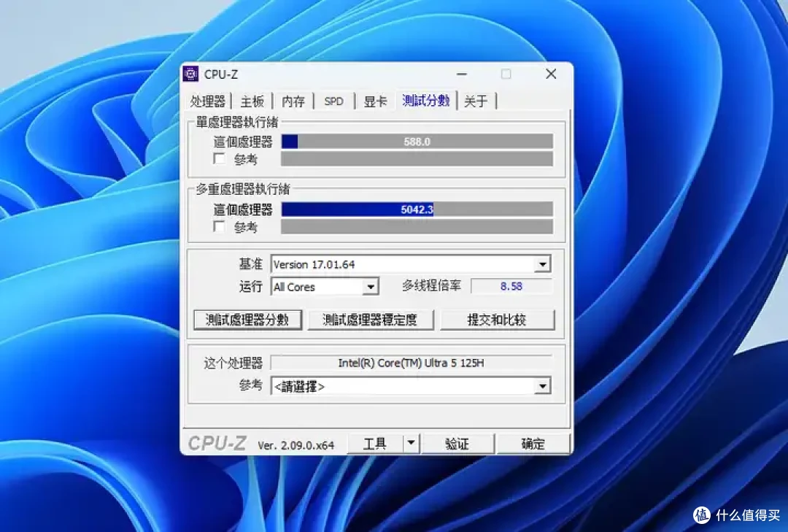Image resolution: width=788 pixels, height=532 pixels.
Task: Select the SPD tab
Action: pos(333,101)
